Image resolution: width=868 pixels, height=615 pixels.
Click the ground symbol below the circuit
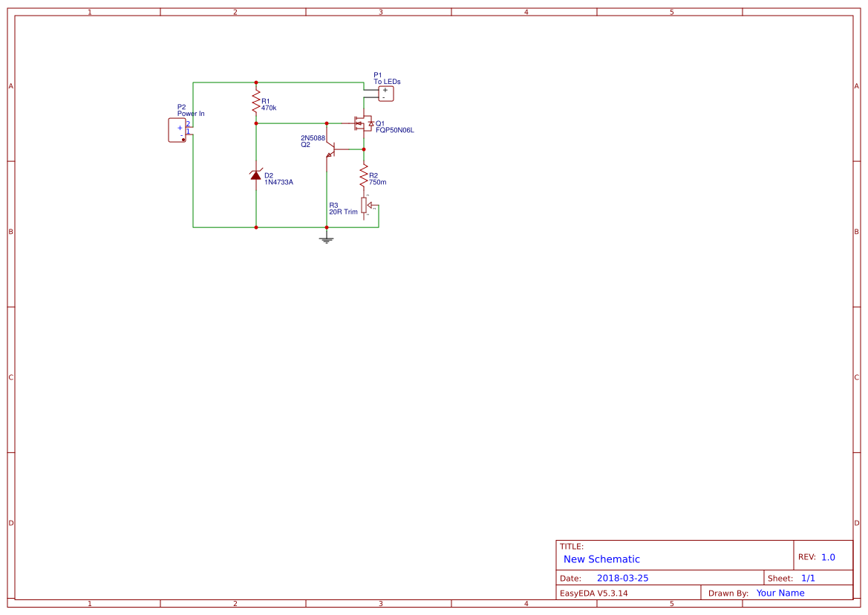[327, 238]
